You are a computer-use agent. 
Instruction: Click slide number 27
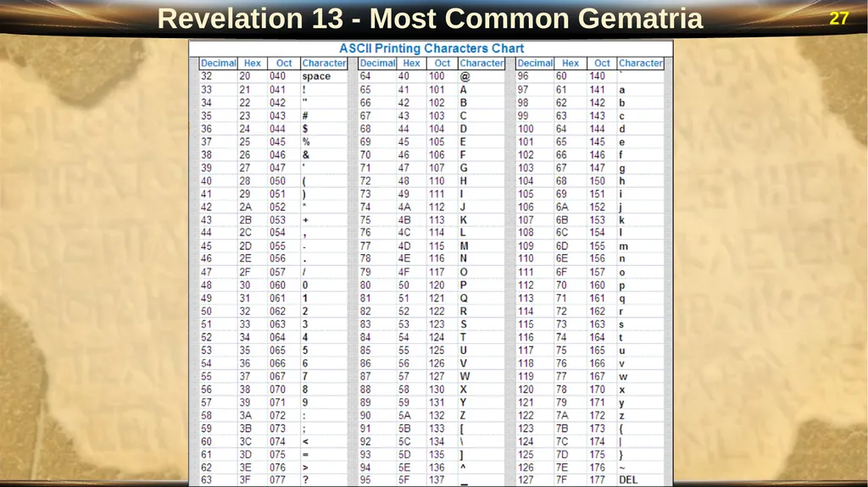coord(838,19)
